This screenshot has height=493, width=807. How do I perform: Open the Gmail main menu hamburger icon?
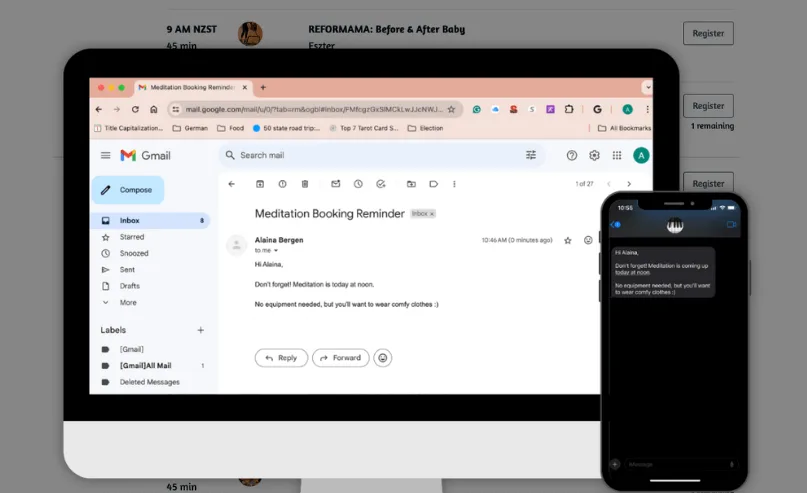point(105,155)
